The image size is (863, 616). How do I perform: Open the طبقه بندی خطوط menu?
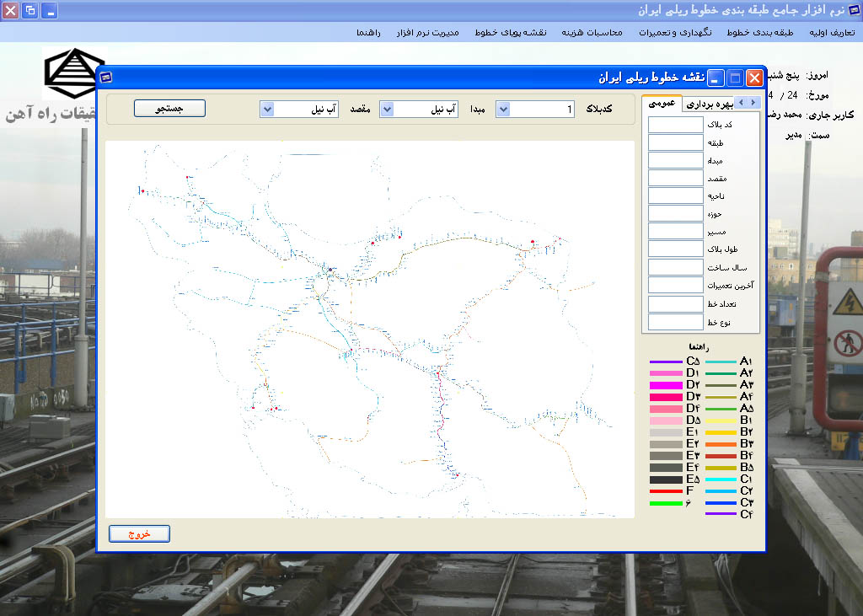(x=759, y=33)
